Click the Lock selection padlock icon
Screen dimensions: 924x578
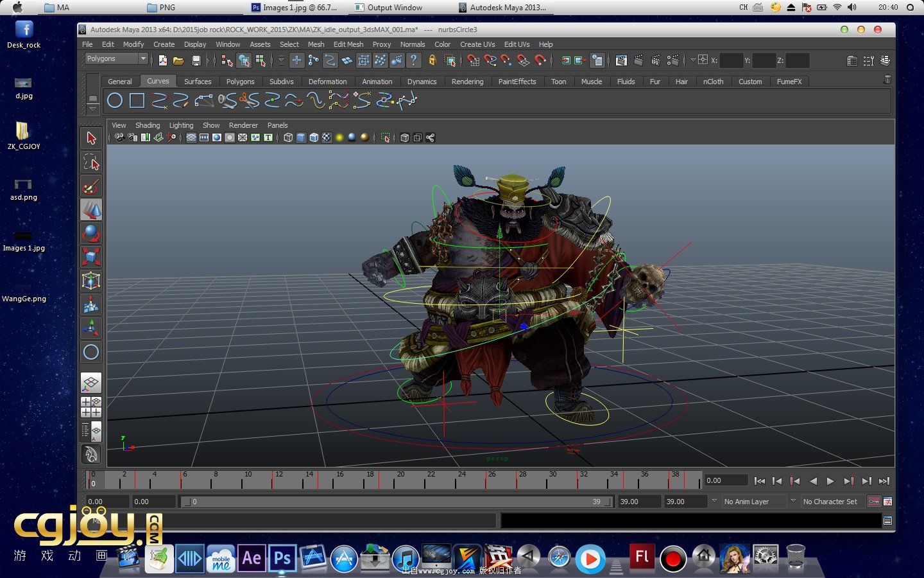coord(432,60)
